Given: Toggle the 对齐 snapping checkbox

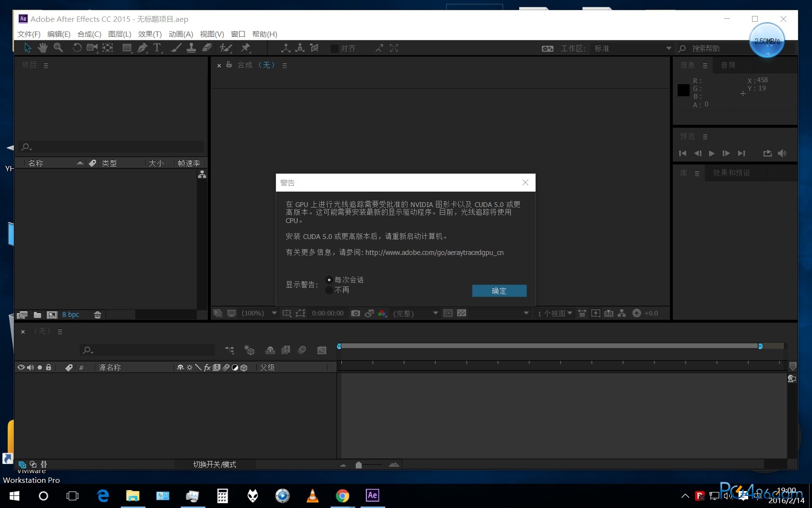Looking at the screenshot, I should point(334,48).
